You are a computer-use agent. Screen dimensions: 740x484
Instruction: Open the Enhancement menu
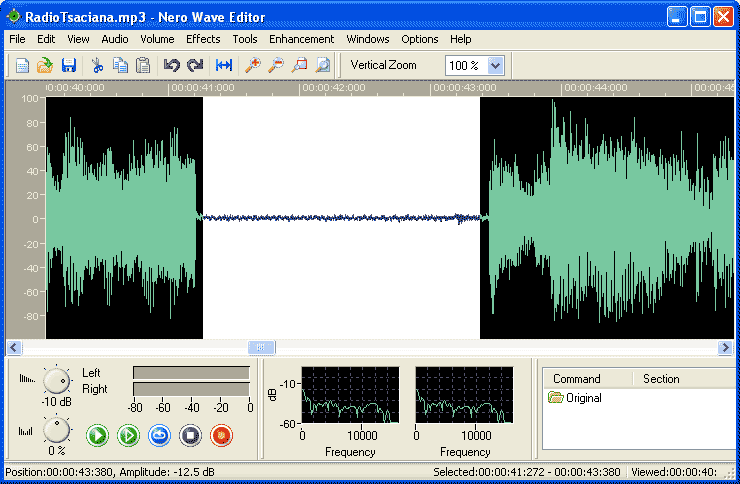(301, 39)
